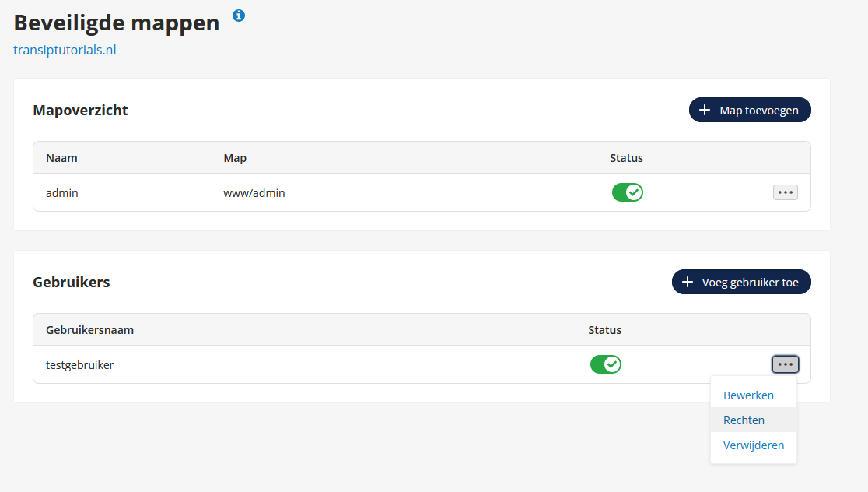Click the Map column header

pos(235,158)
